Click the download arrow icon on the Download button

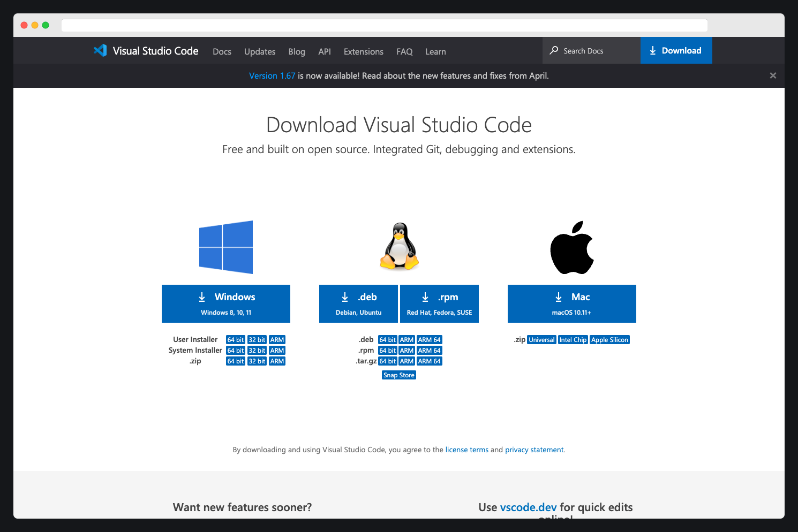[653, 50]
